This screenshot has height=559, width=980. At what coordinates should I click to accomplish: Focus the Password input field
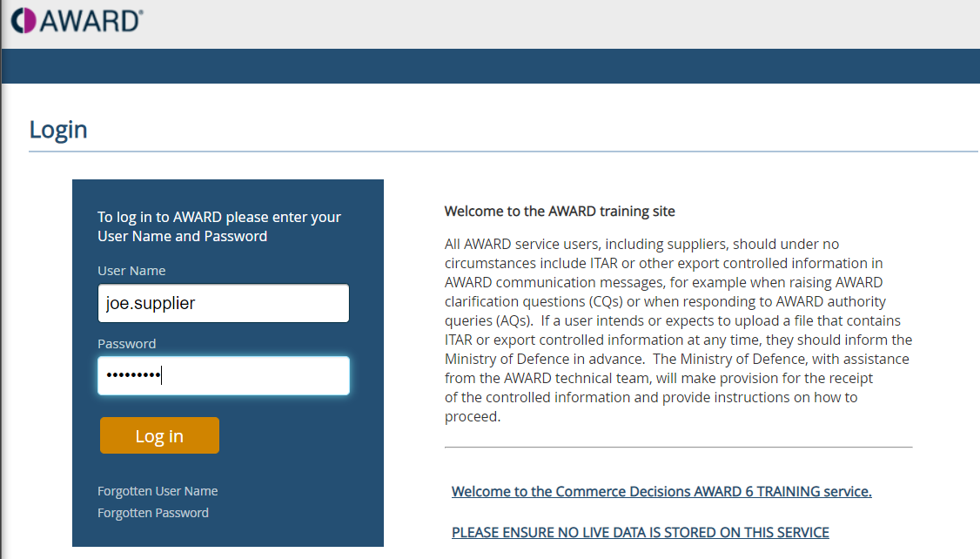223,376
